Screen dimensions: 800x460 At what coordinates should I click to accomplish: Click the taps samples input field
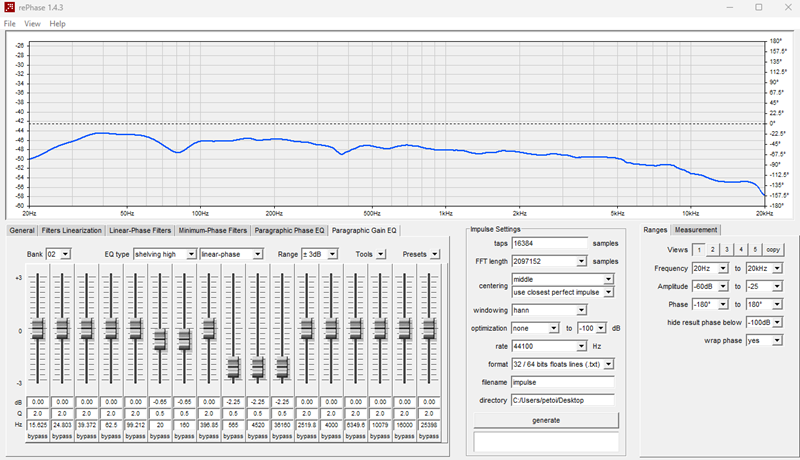549,243
